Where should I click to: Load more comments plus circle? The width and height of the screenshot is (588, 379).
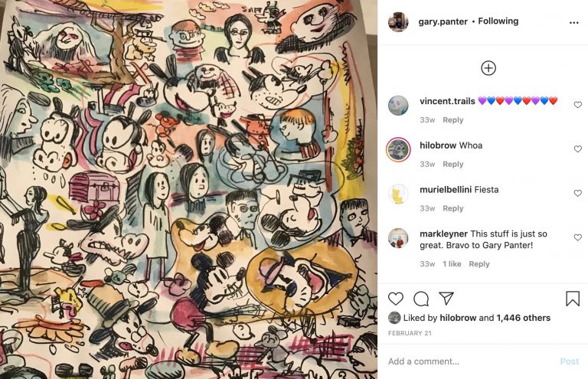488,68
